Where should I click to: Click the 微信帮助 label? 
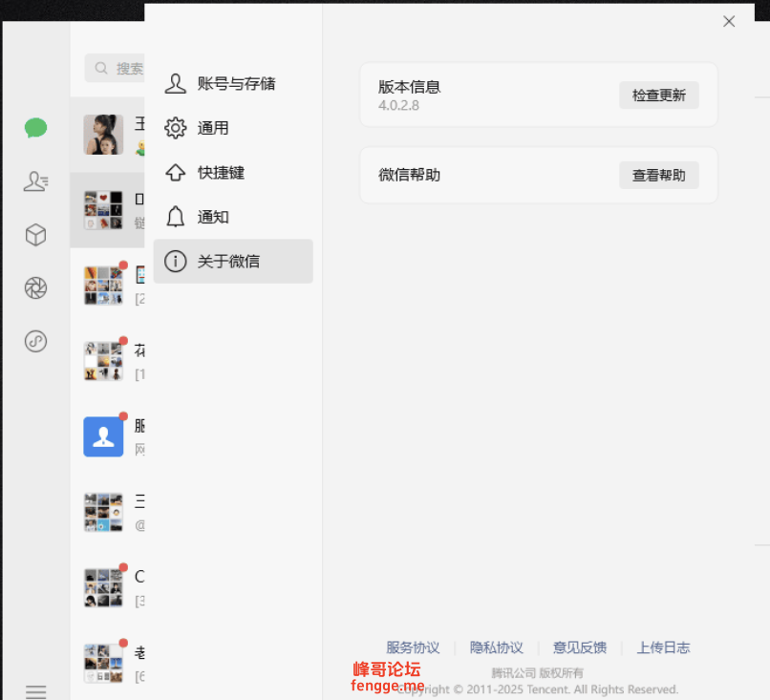[409, 175]
